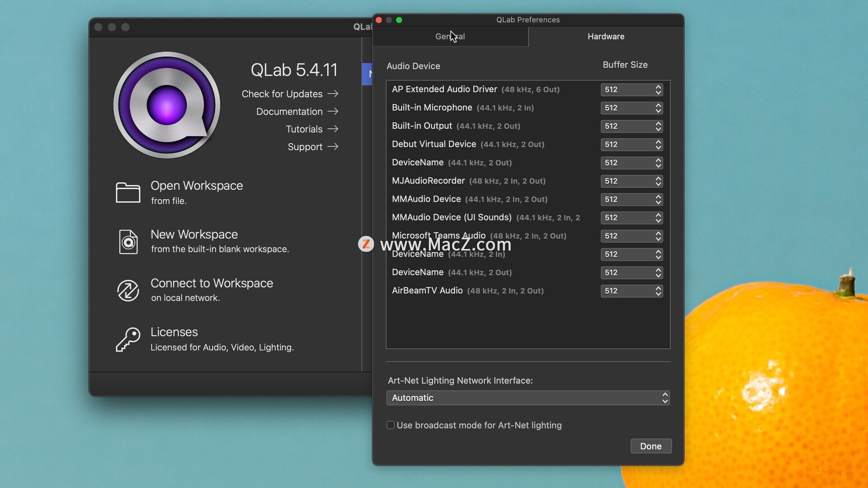Select MMAudio Device (UI Sounds) row
Screen dimensions: 868x488
[x=528, y=217]
